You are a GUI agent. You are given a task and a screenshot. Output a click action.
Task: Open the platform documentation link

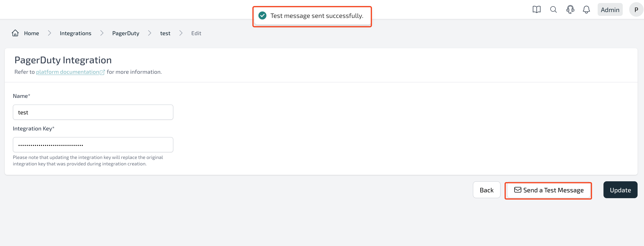pos(67,72)
